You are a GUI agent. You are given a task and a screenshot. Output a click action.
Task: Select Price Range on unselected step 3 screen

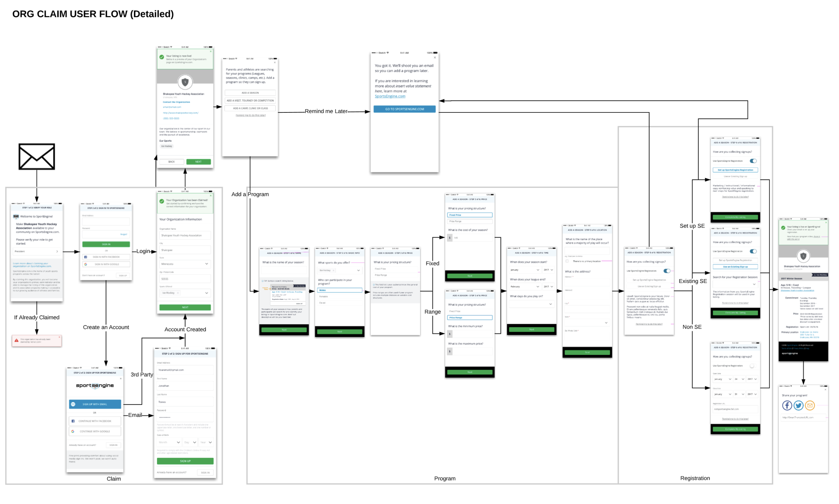click(395, 275)
